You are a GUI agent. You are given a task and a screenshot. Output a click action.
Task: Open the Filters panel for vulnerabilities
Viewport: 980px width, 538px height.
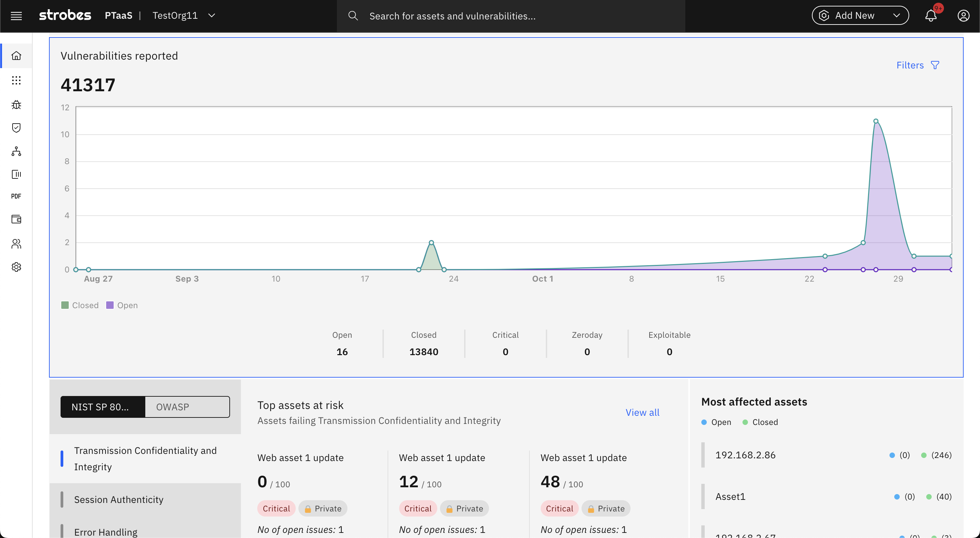(918, 65)
